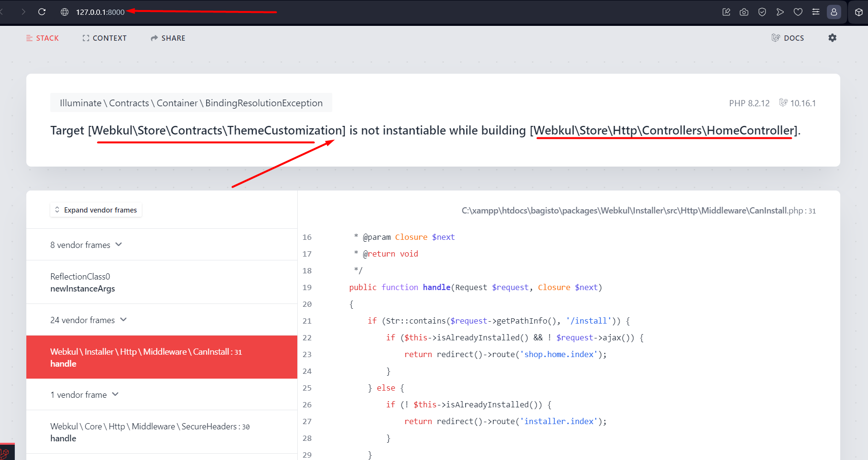Open the send/flow arrow icon
This screenshot has width=868, height=460.
point(780,12)
